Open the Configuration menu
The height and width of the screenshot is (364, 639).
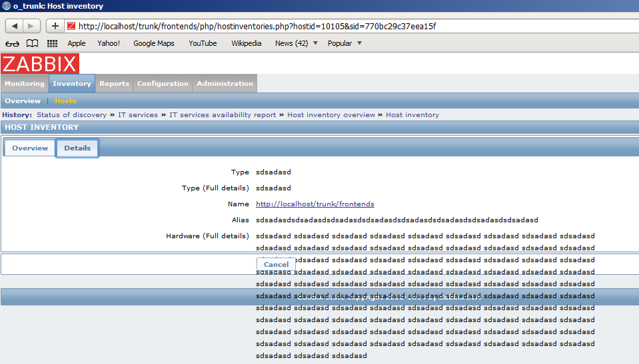[x=163, y=83]
